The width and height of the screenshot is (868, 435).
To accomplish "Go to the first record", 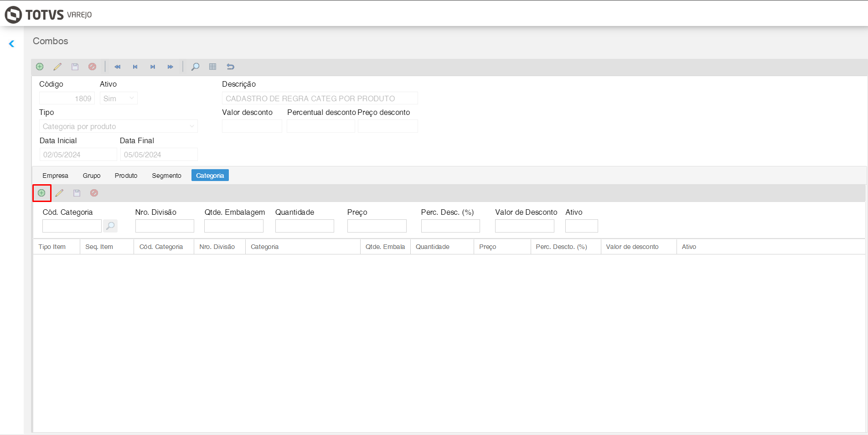I will click(x=118, y=67).
